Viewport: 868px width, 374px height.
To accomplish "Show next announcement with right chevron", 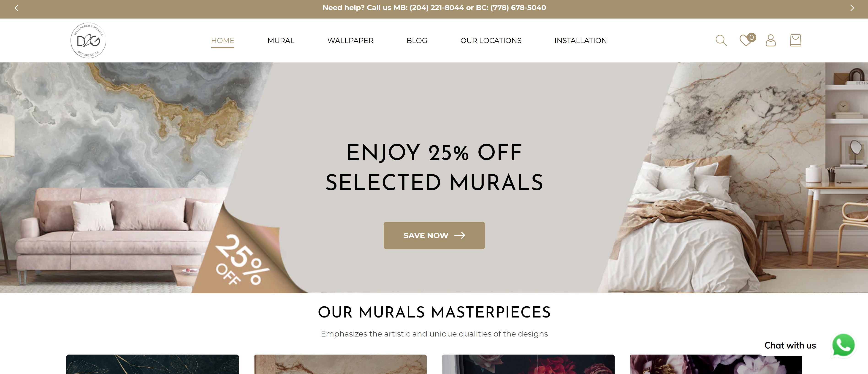I will point(852,8).
